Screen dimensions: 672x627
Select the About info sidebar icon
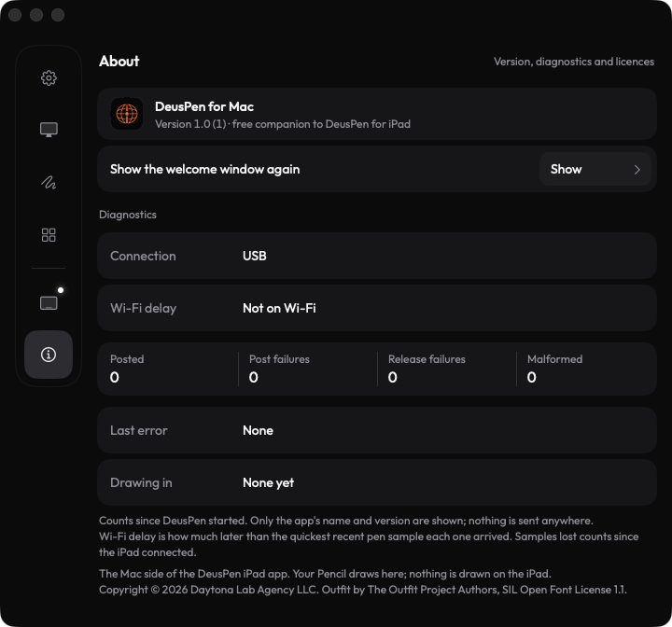49,355
